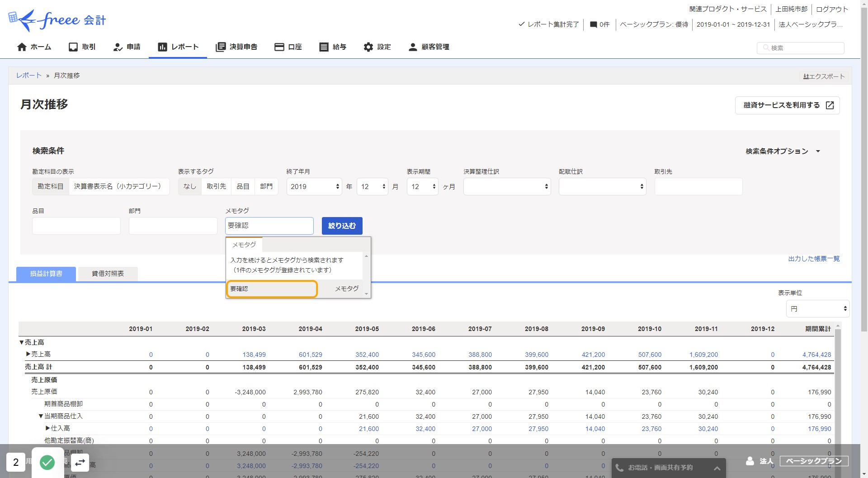Open the 決算整理仕訳 dropdown
The height and width of the screenshot is (478, 868).
[507, 186]
